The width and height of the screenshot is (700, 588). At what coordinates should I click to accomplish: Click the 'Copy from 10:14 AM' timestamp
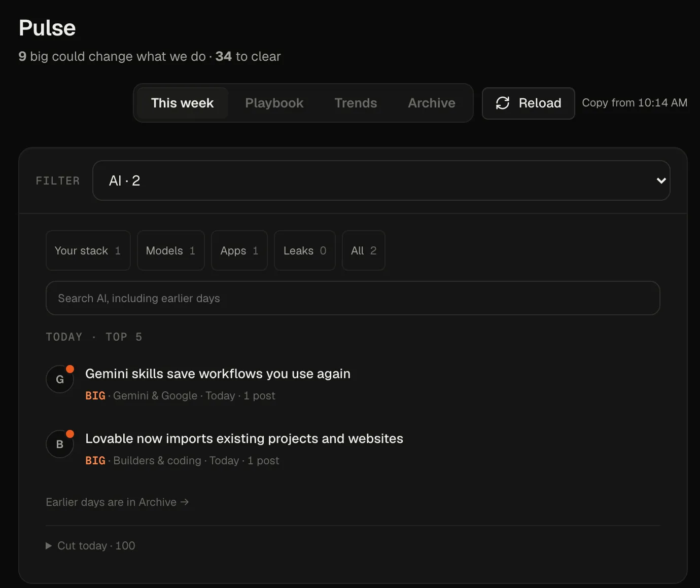tap(635, 103)
